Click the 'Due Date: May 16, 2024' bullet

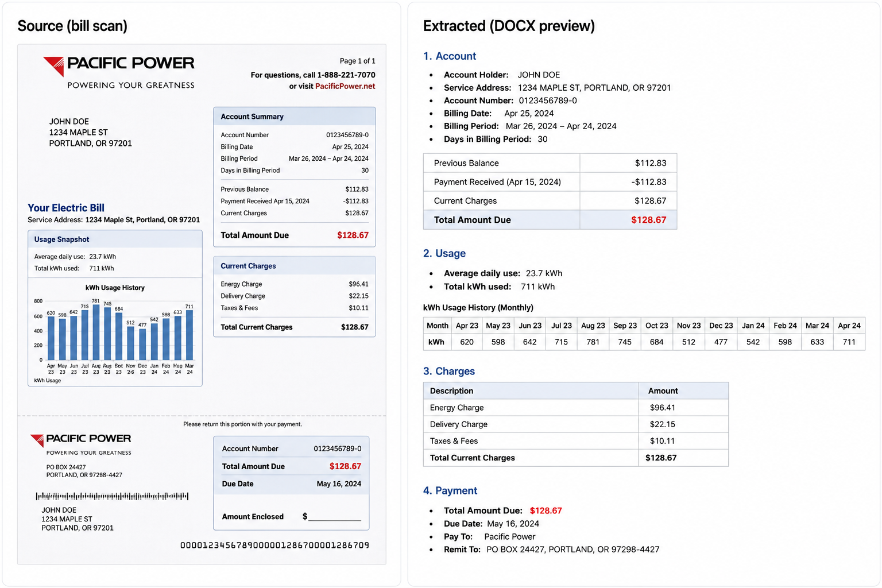[492, 524]
